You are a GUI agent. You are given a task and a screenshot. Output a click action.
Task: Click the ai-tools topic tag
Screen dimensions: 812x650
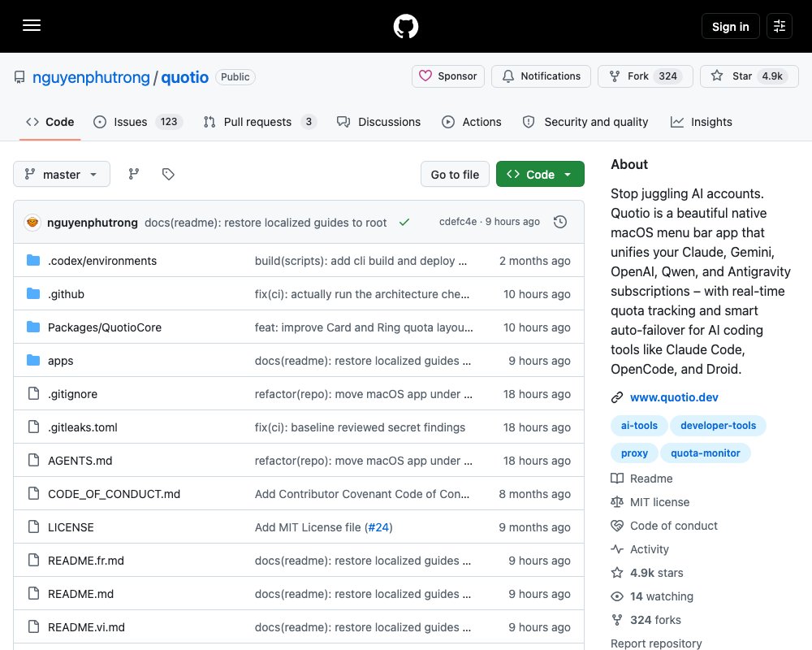[x=639, y=425]
